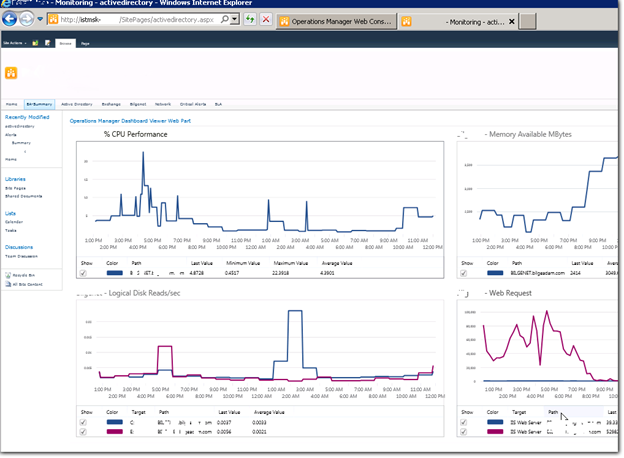Open the Lists sidebar heading
The image size is (624, 458).
10,213
